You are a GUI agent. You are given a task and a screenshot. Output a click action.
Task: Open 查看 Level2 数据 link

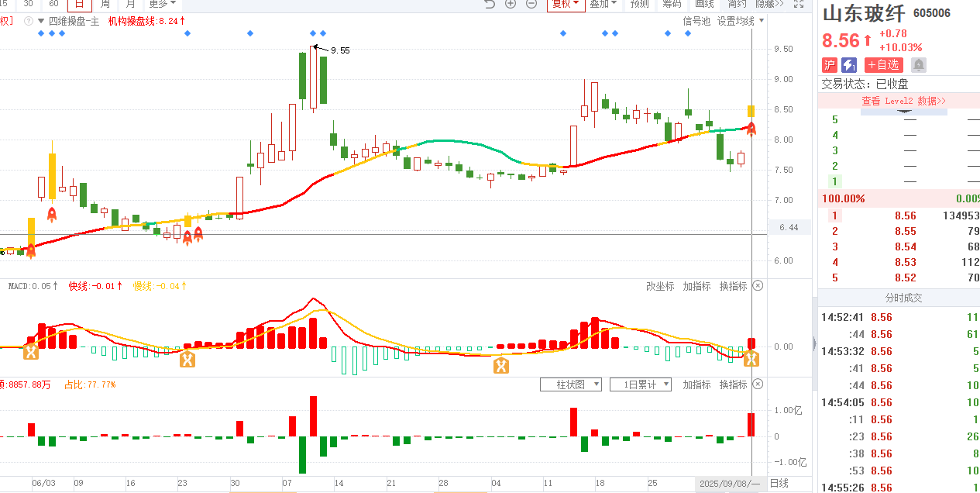[903, 101]
